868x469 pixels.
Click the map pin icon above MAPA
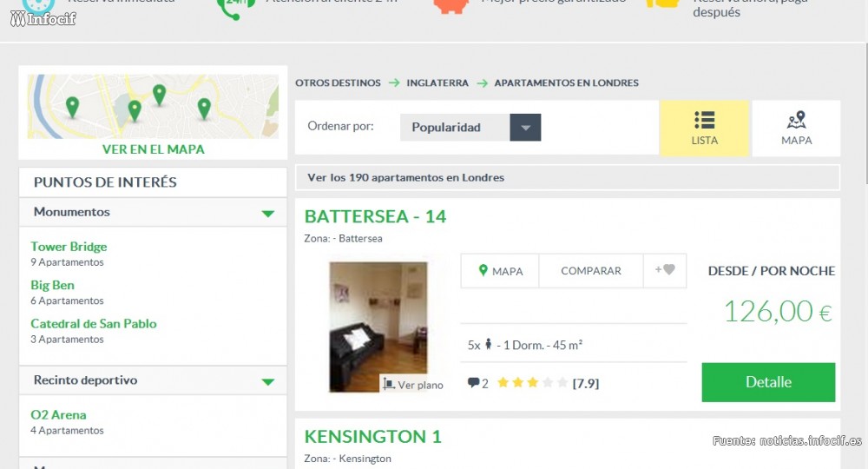pyautogui.click(x=796, y=120)
